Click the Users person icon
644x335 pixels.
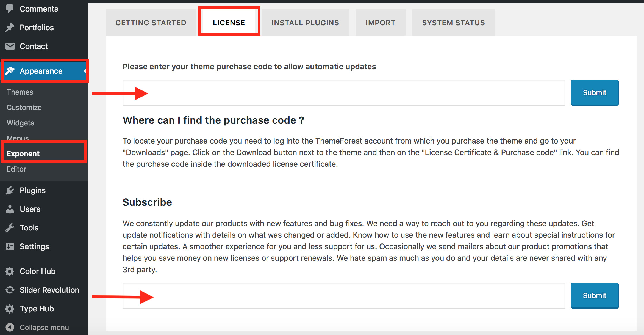pos(10,209)
